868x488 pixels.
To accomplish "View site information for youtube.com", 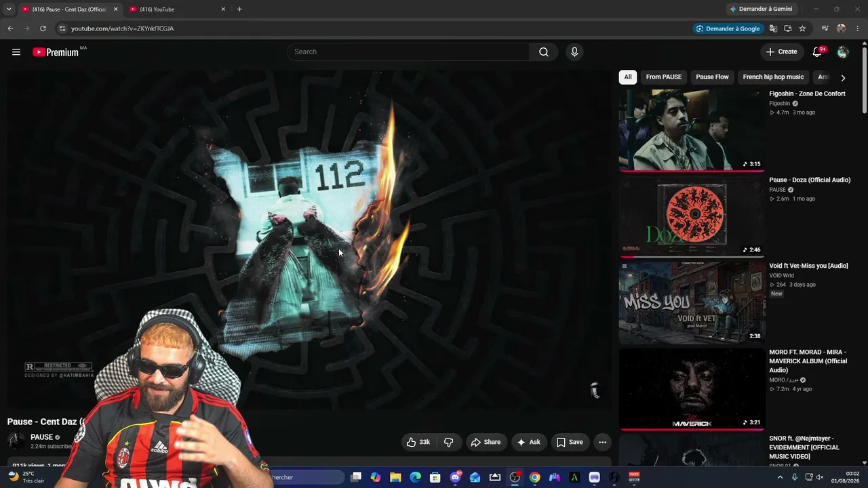I will point(62,28).
